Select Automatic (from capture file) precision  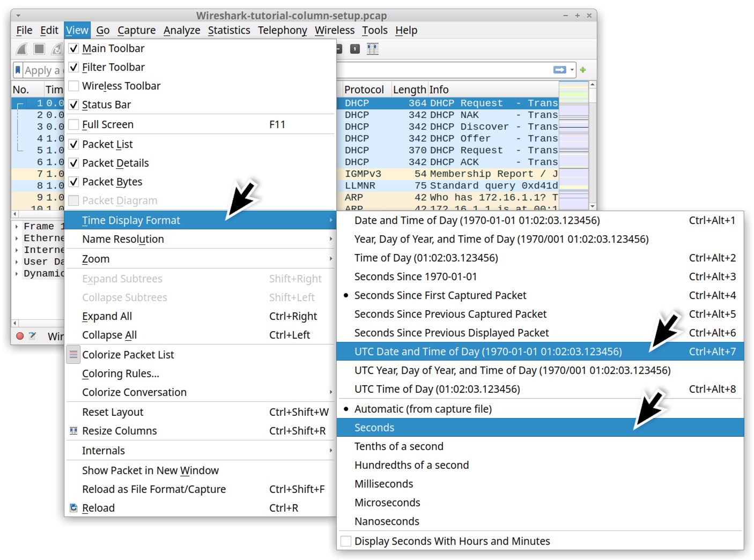pos(540,409)
